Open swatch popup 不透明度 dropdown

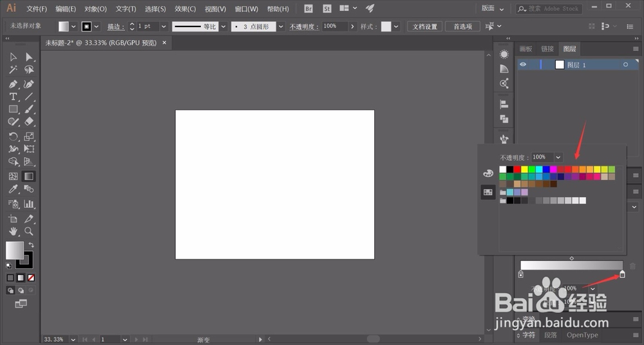558,157
